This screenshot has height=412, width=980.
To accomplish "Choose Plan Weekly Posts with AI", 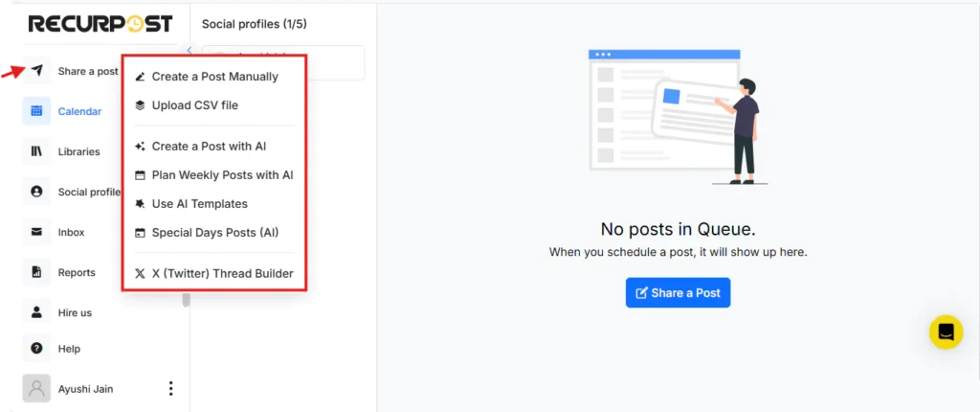I will click(222, 175).
